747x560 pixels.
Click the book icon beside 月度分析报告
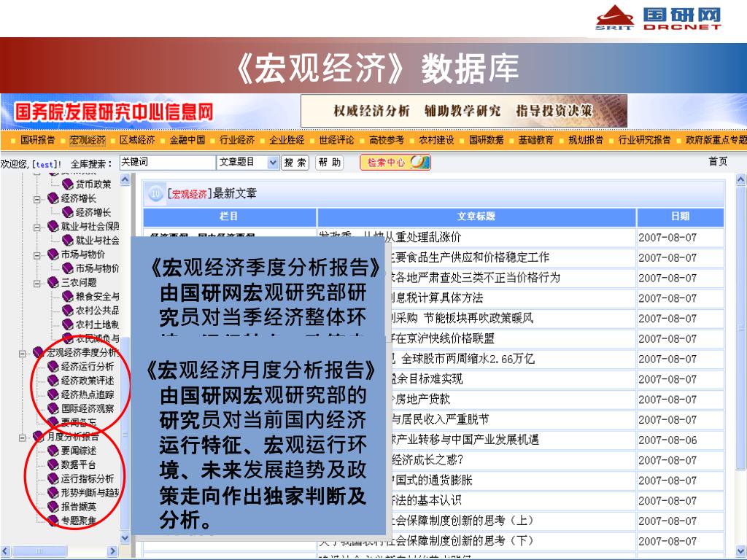click(38, 437)
